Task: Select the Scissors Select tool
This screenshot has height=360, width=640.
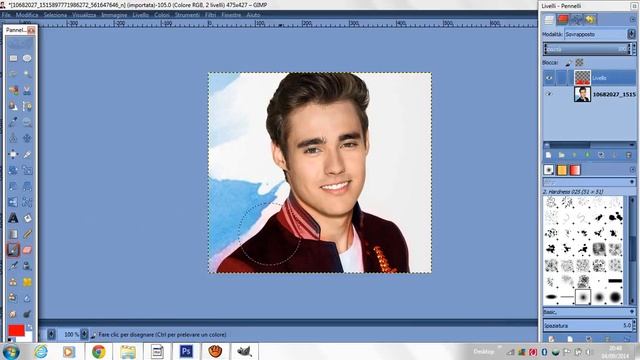Action: 27,90
